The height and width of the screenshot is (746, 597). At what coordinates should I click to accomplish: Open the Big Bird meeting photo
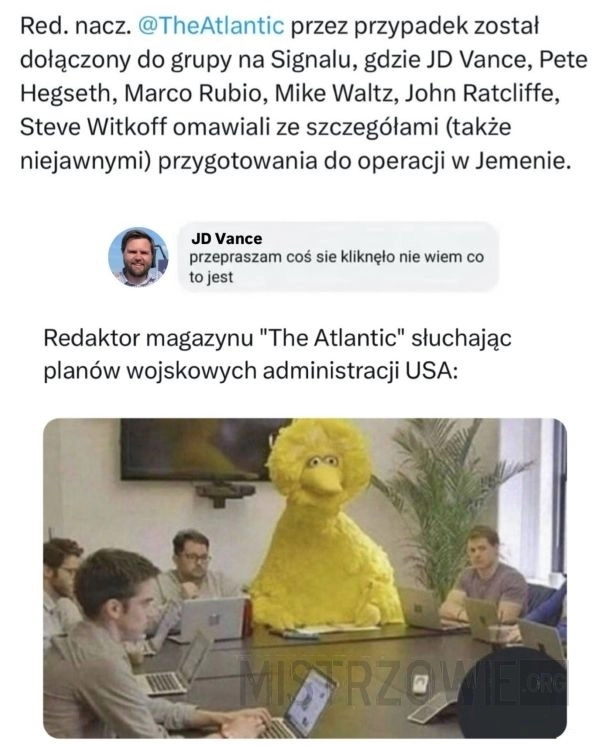click(305, 578)
